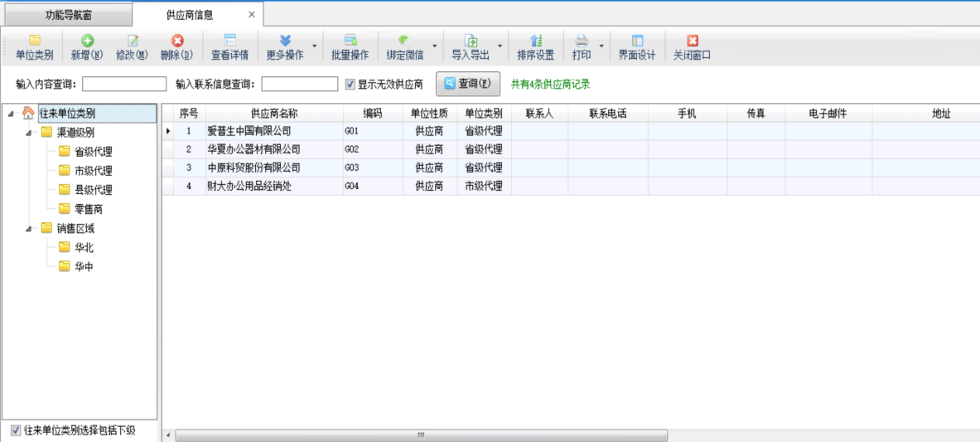Toggle 显示无效供应商 checkbox

(350, 84)
